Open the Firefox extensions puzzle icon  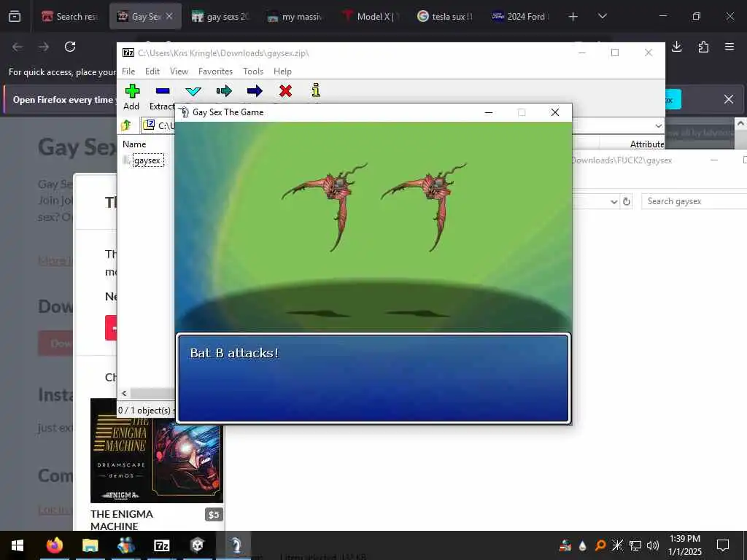703,47
